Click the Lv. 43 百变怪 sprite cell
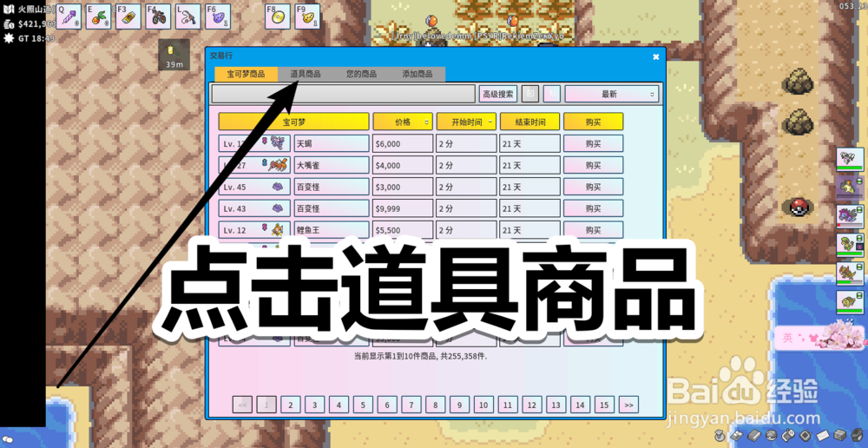The height and width of the screenshot is (448, 868). pos(254,208)
